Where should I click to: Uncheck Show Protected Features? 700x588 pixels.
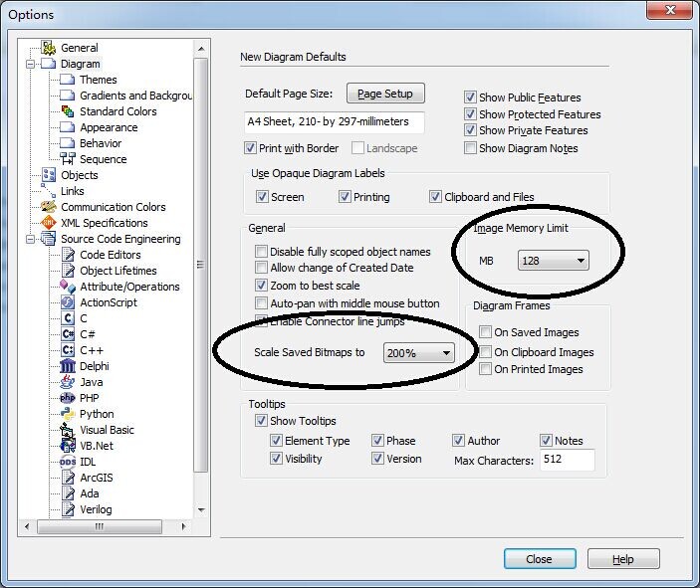[x=470, y=113]
